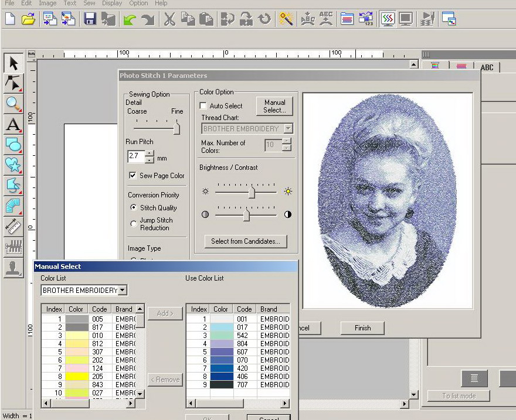Switch to the ABC tab
516x420 pixels.
(x=487, y=67)
